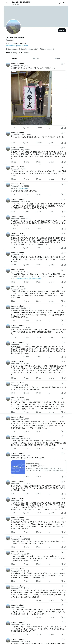This screenshot has width=72, height=644.
Task: Open search from the profile header
Action: (64, 3)
